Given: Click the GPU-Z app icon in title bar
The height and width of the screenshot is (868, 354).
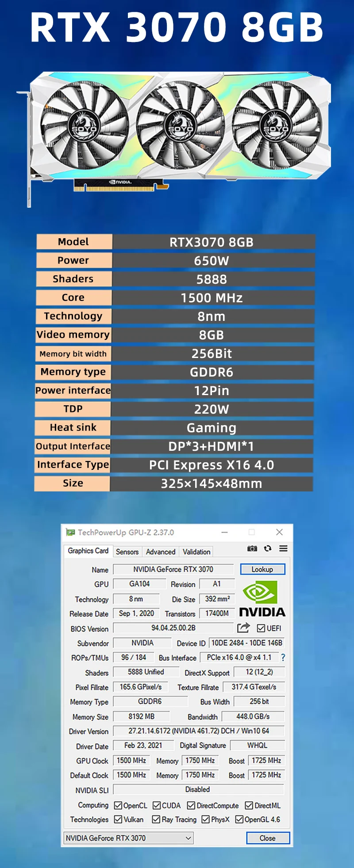Looking at the screenshot, I should click(70, 532).
